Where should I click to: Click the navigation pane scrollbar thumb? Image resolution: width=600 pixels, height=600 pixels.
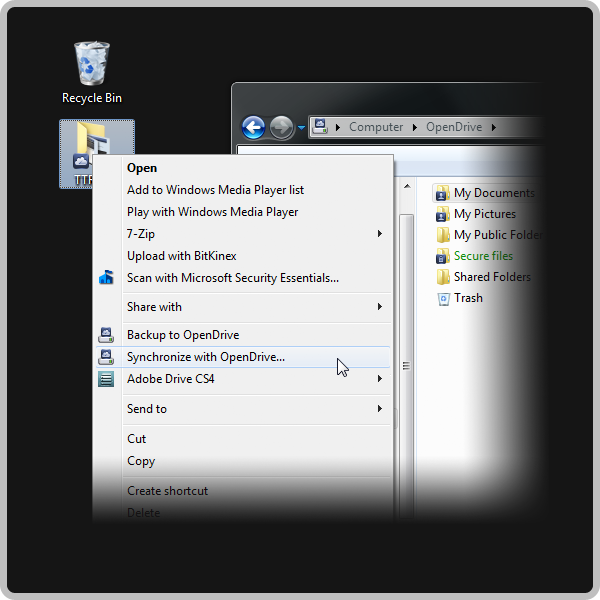pyautogui.click(x=406, y=366)
